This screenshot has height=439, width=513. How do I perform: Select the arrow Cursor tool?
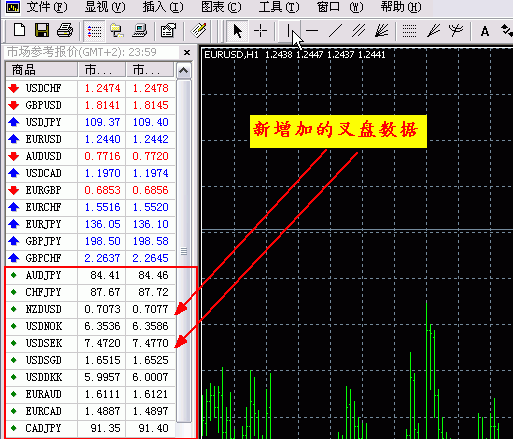click(237, 31)
